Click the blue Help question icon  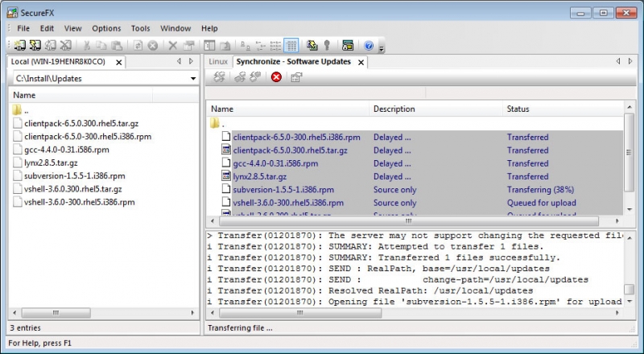click(x=369, y=46)
